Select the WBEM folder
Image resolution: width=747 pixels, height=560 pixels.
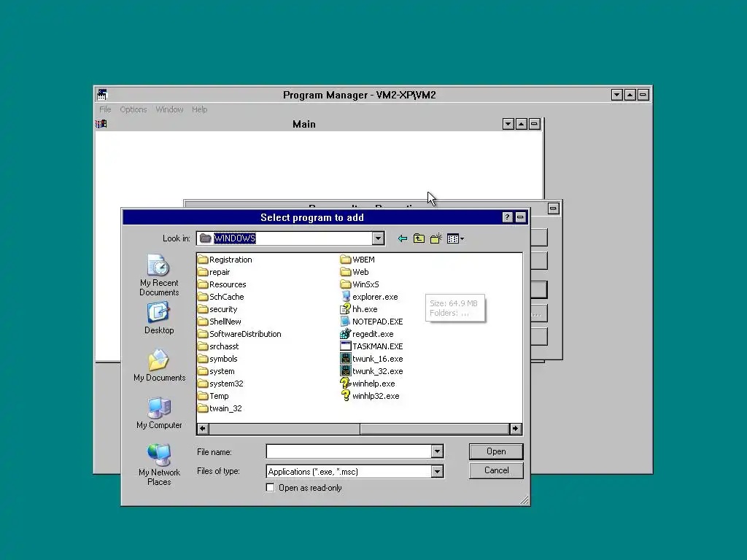coord(357,260)
